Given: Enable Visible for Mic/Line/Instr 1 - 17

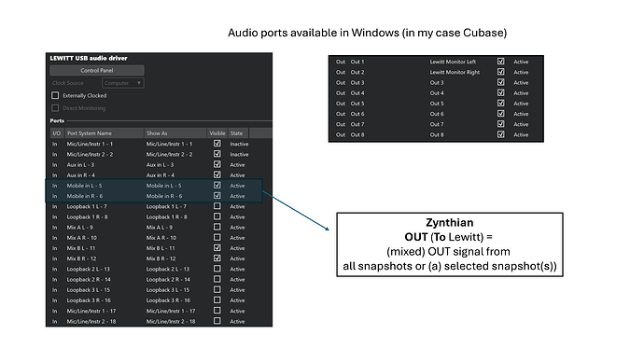Looking at the screenshot, I should pos(217,311).
